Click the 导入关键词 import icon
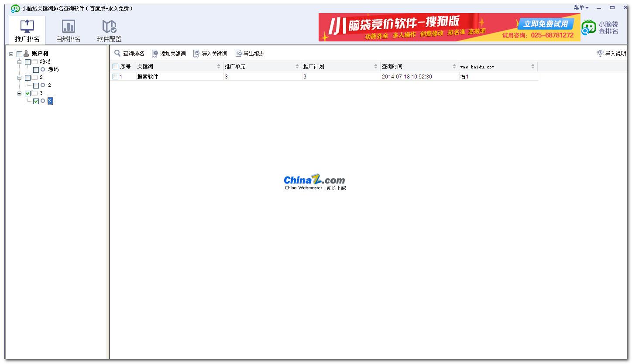The image size is (632, 364). point(196,54)
